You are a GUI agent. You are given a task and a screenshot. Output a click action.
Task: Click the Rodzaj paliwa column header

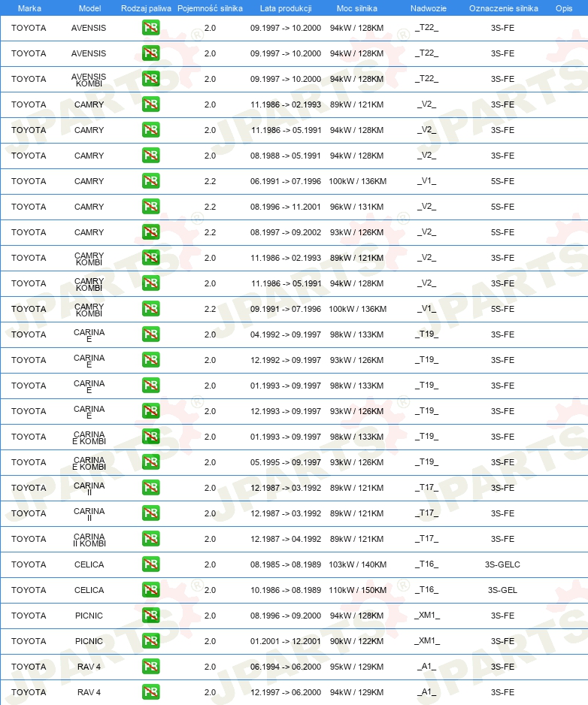[146, 8]
